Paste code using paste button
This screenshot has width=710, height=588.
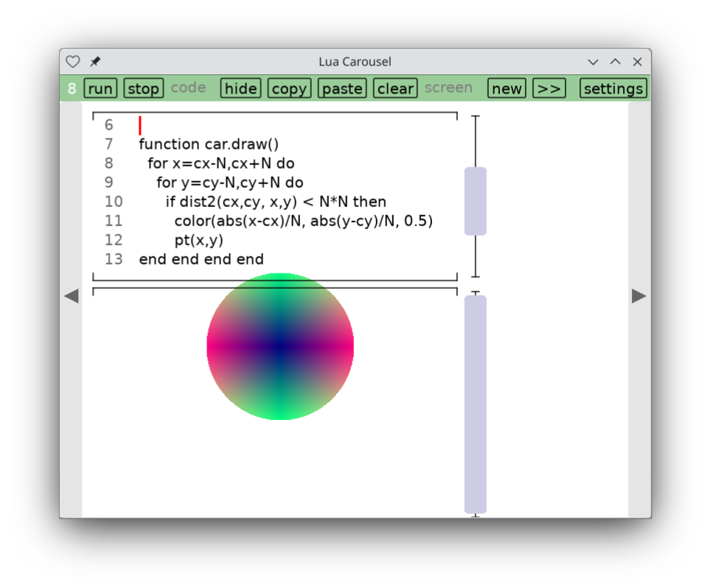(x=342, y=88)
